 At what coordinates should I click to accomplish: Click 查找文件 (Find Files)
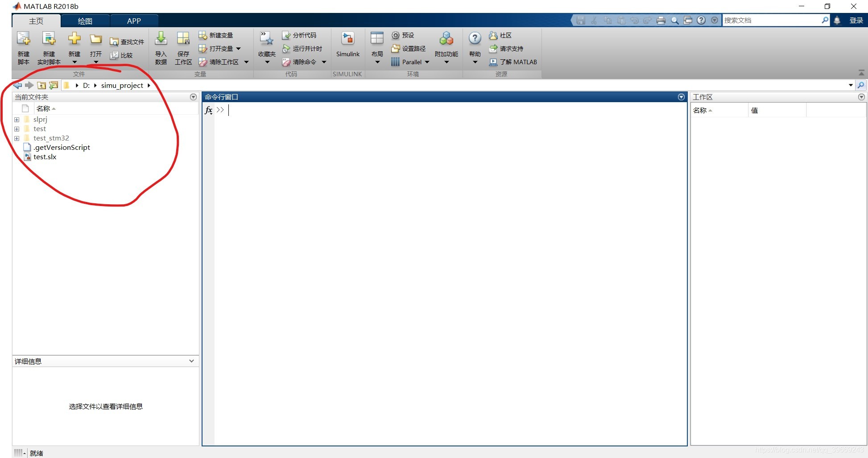[127, 42]
